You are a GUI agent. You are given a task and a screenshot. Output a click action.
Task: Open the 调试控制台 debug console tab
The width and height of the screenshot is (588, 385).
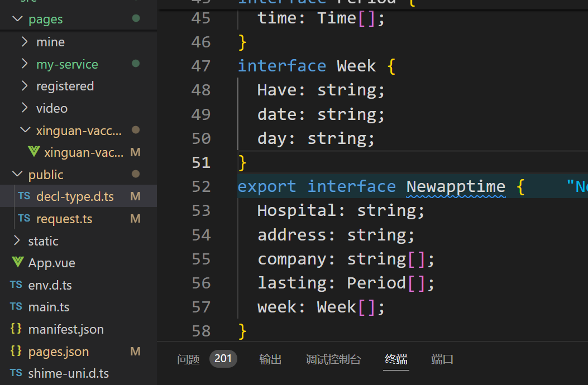(x=333, y=359)
